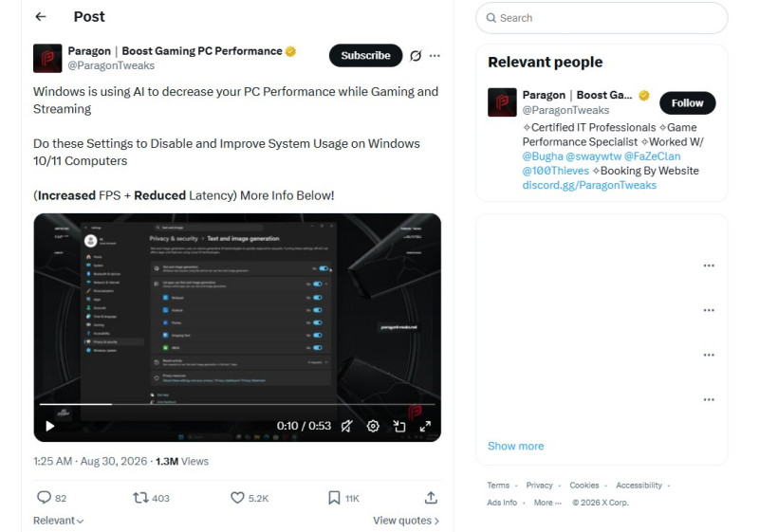
Task: Click into the Search input field
Action: point(602,18)
